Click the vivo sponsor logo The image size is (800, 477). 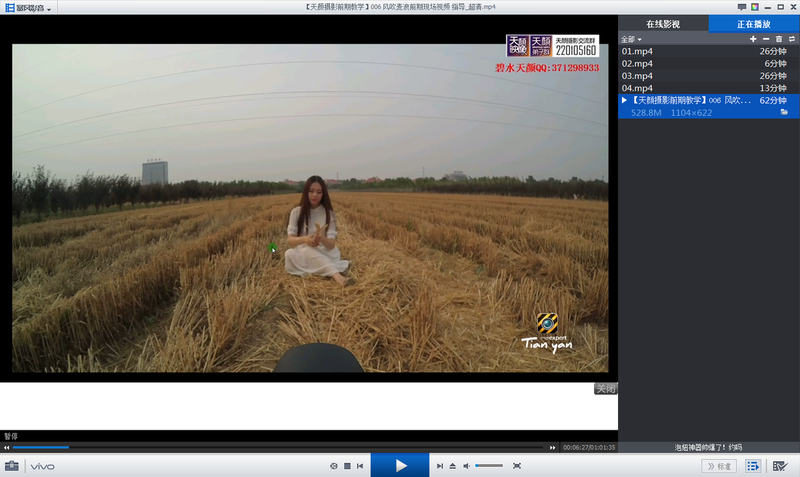pos(42,466)
